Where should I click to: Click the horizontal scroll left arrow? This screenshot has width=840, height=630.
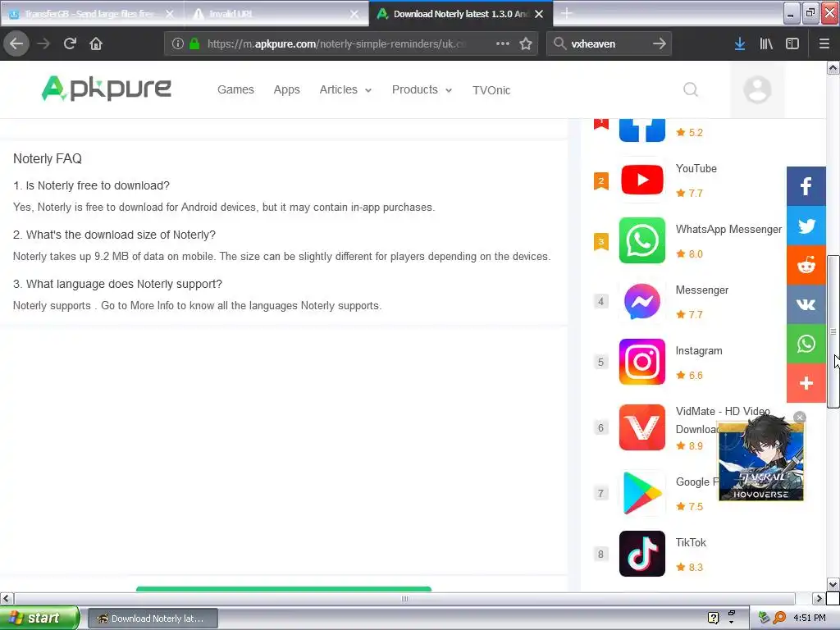(7, 598)
